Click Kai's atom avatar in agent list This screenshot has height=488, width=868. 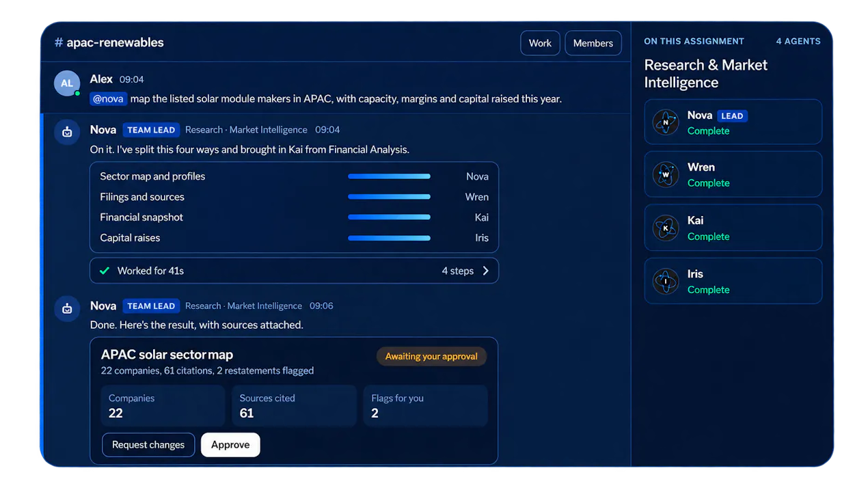click(666, 228)
